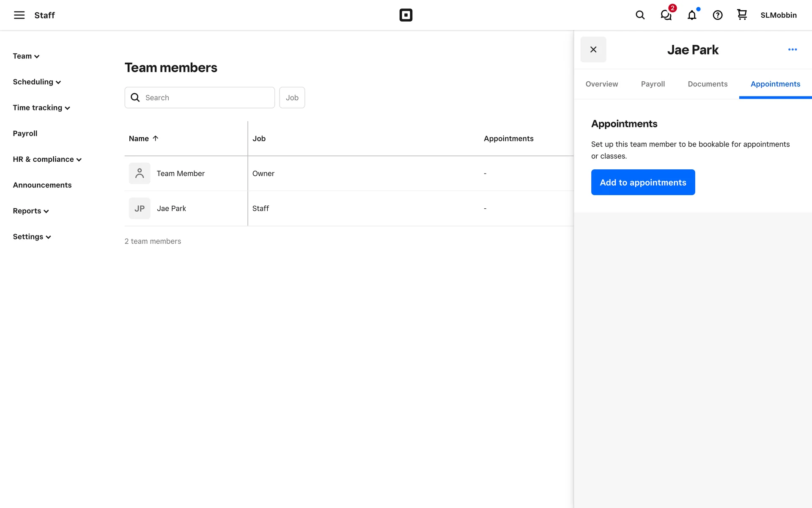Expand the Scheduling sidebar section
The width and height of the screenshot is (812, 508).
tap(37, 82)
